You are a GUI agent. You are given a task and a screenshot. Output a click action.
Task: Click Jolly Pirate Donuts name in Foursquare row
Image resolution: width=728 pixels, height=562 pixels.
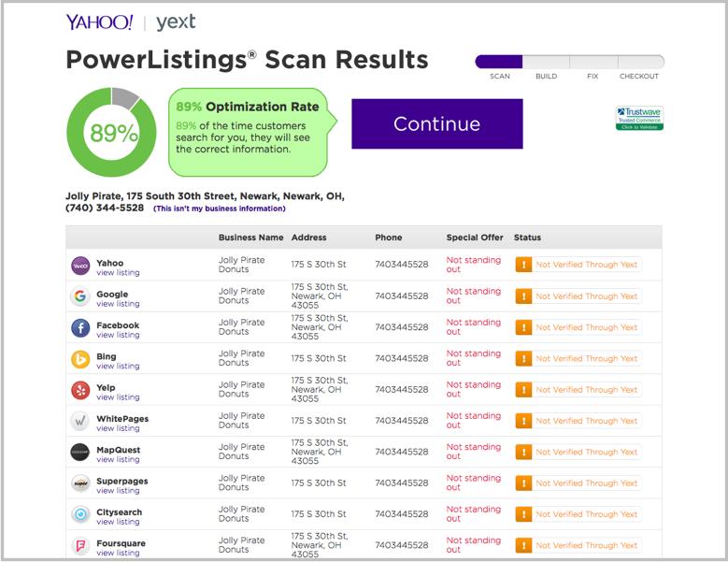[x=241, y=545]
